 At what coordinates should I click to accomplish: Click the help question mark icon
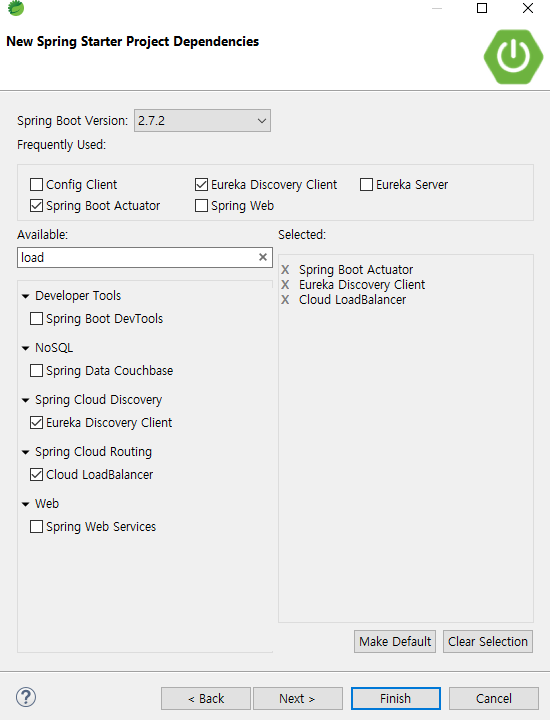tap(26, 697)
